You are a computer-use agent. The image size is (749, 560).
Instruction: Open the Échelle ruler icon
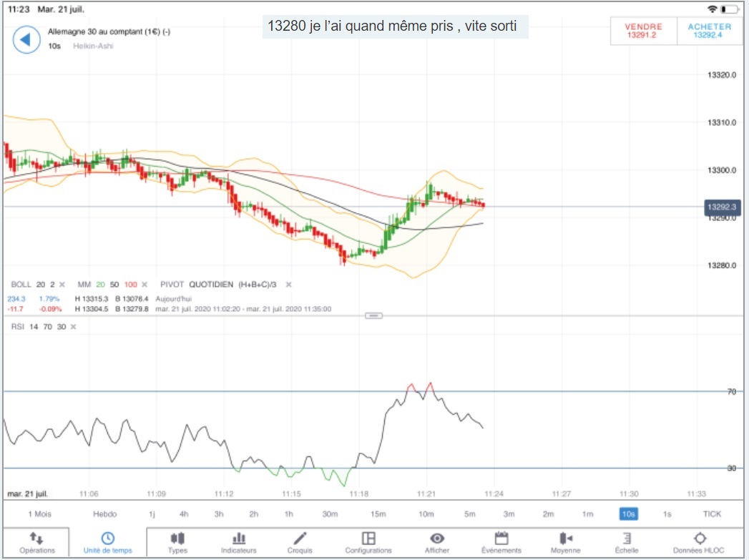[x=627, y=538]
